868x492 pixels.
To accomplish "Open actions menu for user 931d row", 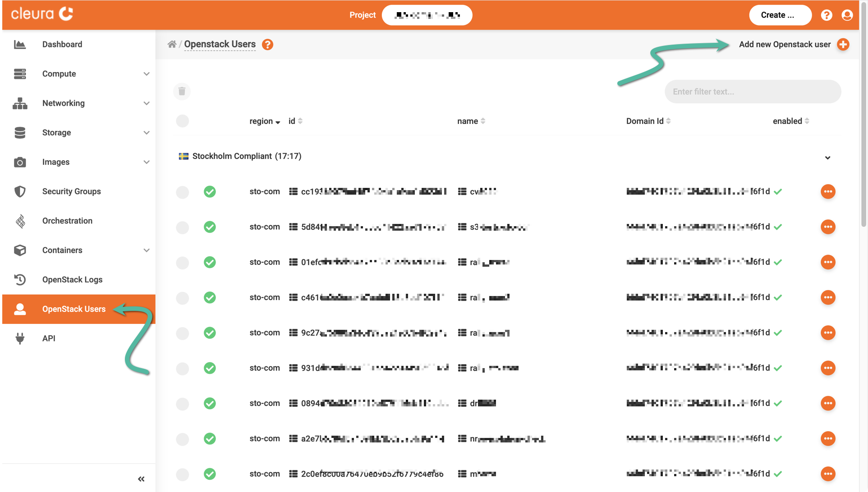I will click(828, 368).
